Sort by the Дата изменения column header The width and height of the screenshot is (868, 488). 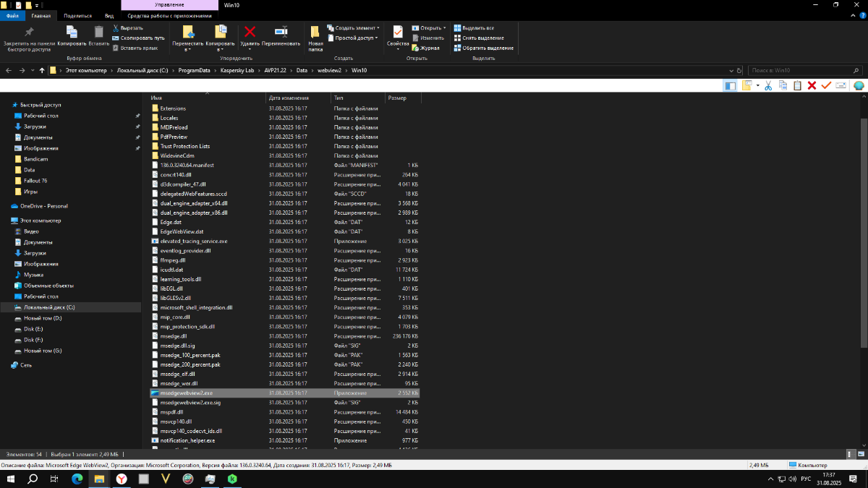tap(299, 98)
